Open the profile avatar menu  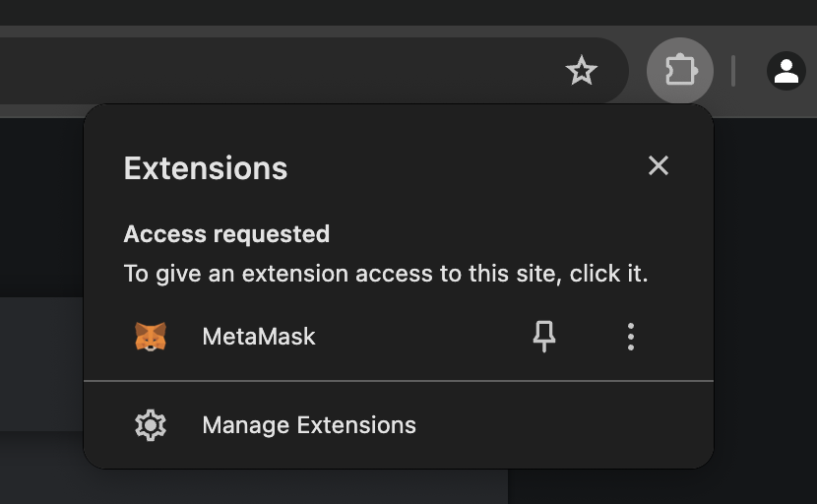pos(786,71)
